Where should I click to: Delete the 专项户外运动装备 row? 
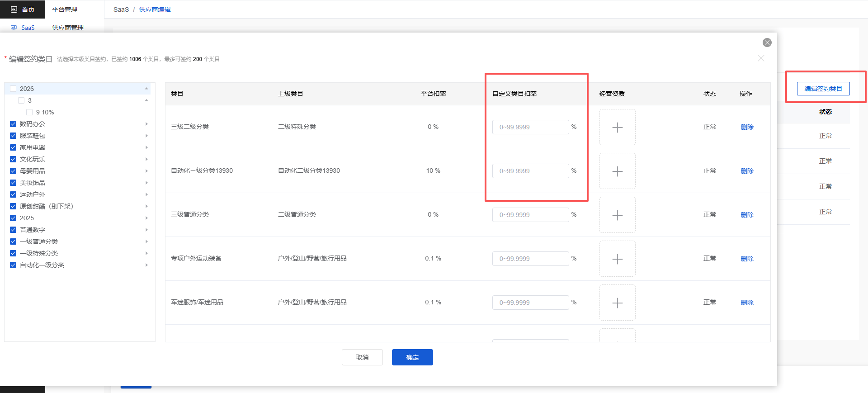[x=747, y=259]
